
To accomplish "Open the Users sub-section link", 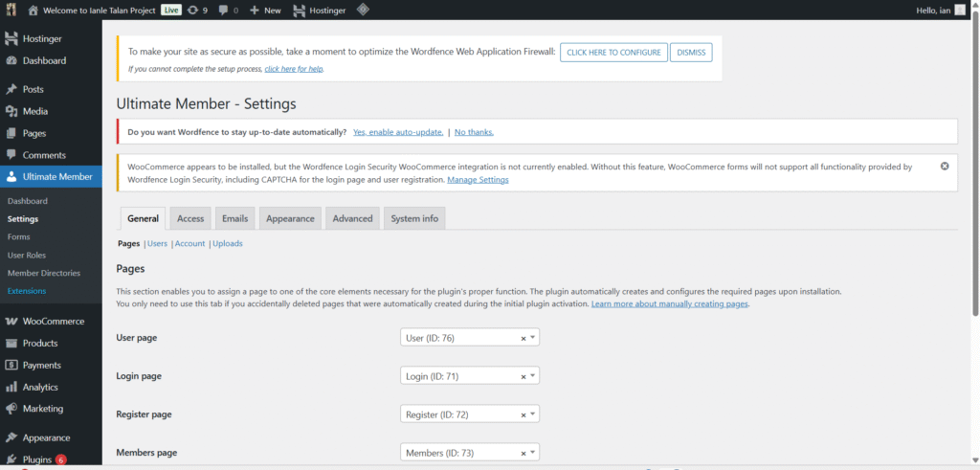I will click(157, 244).
